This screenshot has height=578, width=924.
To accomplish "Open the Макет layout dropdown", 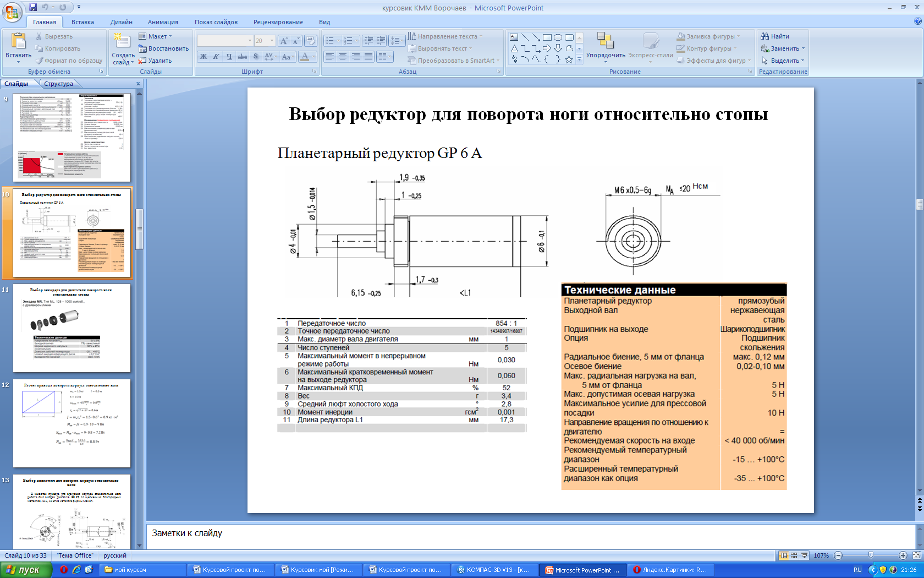I will [x=155, y=36].
